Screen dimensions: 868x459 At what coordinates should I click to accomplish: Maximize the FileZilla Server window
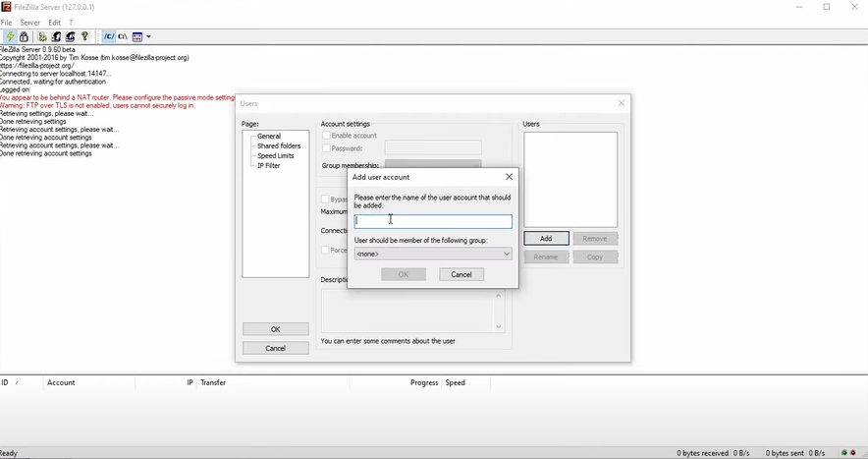827,7
